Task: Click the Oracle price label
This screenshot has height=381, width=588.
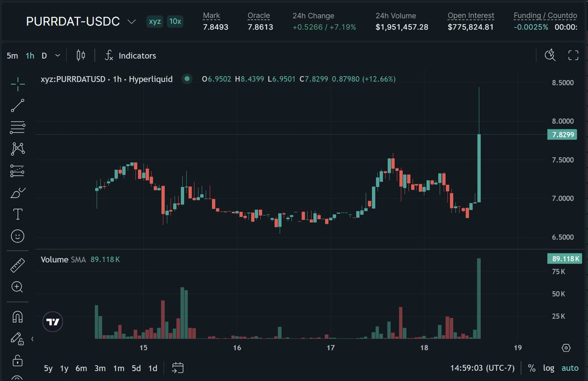Action: 259,16
